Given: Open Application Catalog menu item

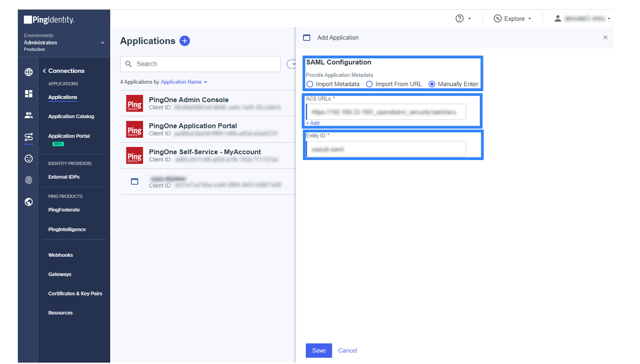Looking at the screenshot, I should click(x=71, y=116).
